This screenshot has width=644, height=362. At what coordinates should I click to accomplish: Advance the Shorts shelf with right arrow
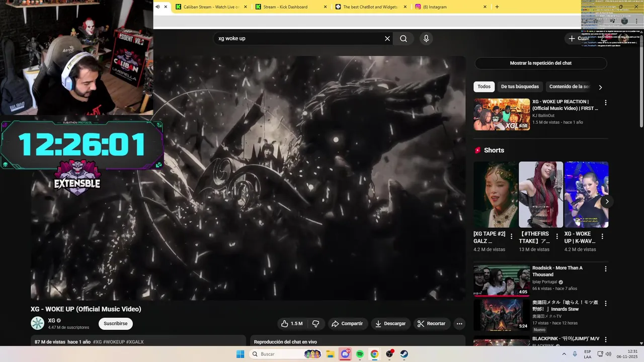607,201
